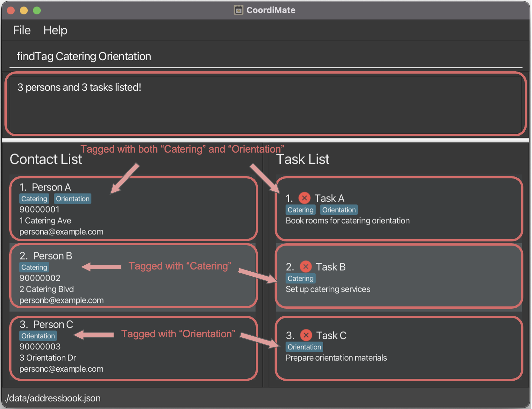
Task: Click the green maximize window button
Action: (x=37, y=11)
